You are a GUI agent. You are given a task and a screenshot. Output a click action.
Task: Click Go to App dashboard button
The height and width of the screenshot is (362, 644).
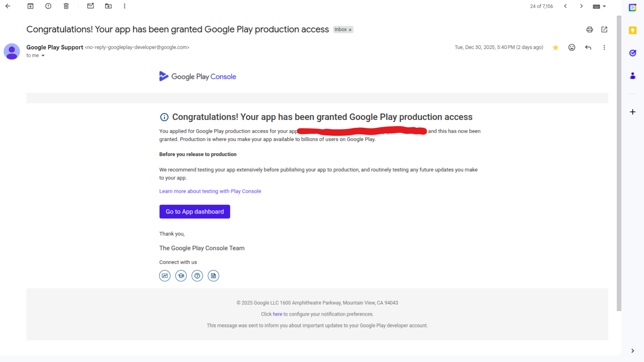[195, 212]
